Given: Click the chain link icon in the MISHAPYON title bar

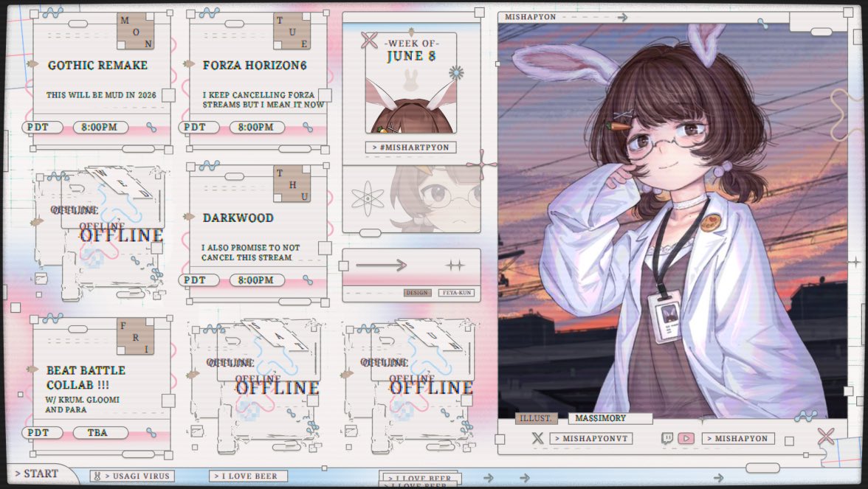Looking at the screenshot, I should 762,24.
